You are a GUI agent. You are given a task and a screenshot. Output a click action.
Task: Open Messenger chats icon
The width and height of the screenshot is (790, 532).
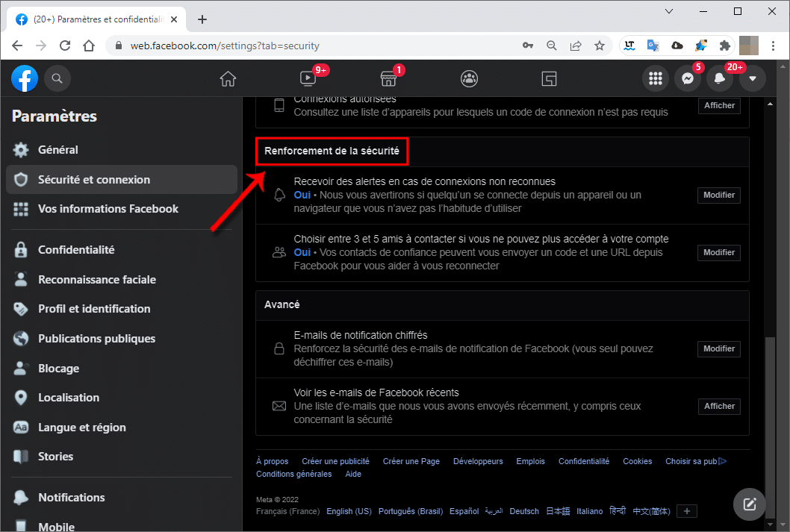(688, 78)
